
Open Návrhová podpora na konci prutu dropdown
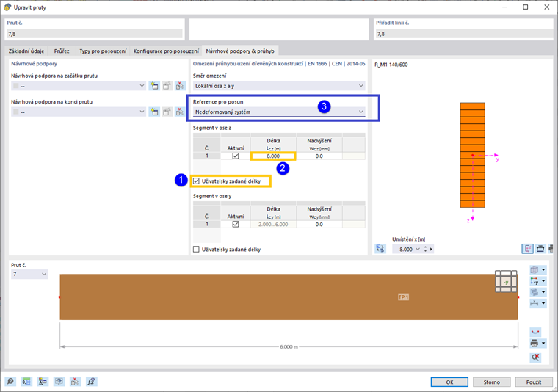pyautogui.click(x=142, y=112)
